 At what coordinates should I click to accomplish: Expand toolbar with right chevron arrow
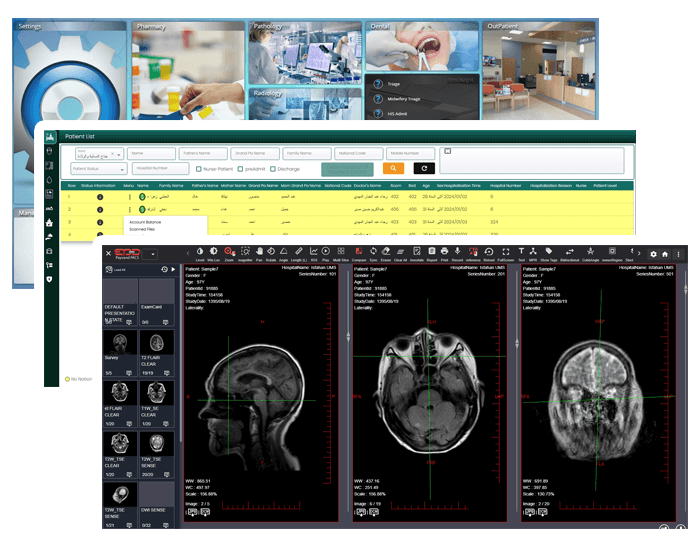(x=639, y=253)
